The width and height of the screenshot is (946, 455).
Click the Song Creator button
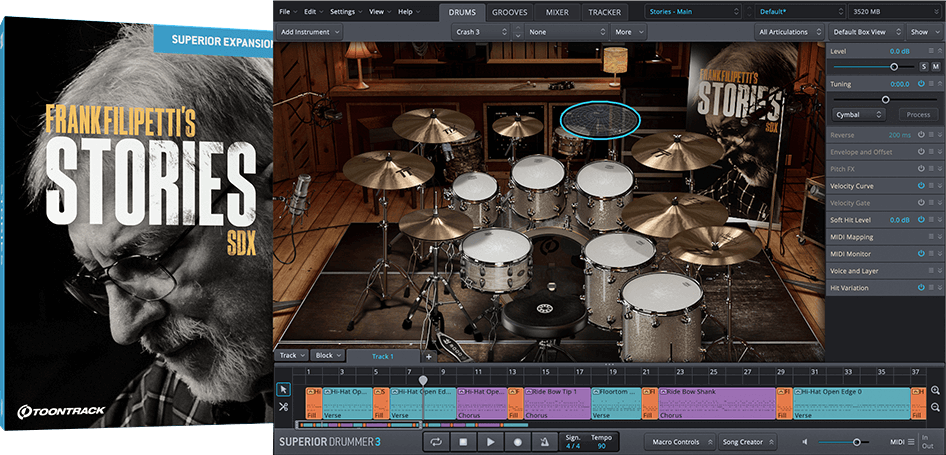pos(748,441)
